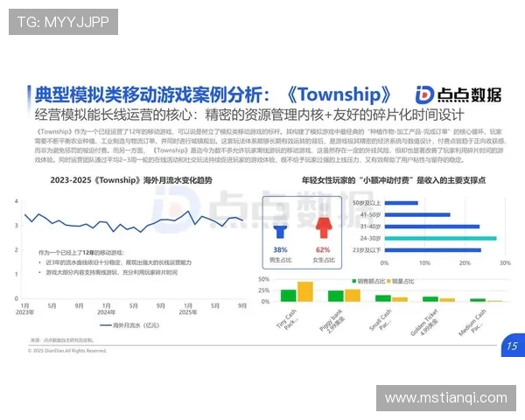This screenshot has height=420, width=525.
Task: Click the Golden Ticket 4.99美金 category label
Action: (425, 322)
